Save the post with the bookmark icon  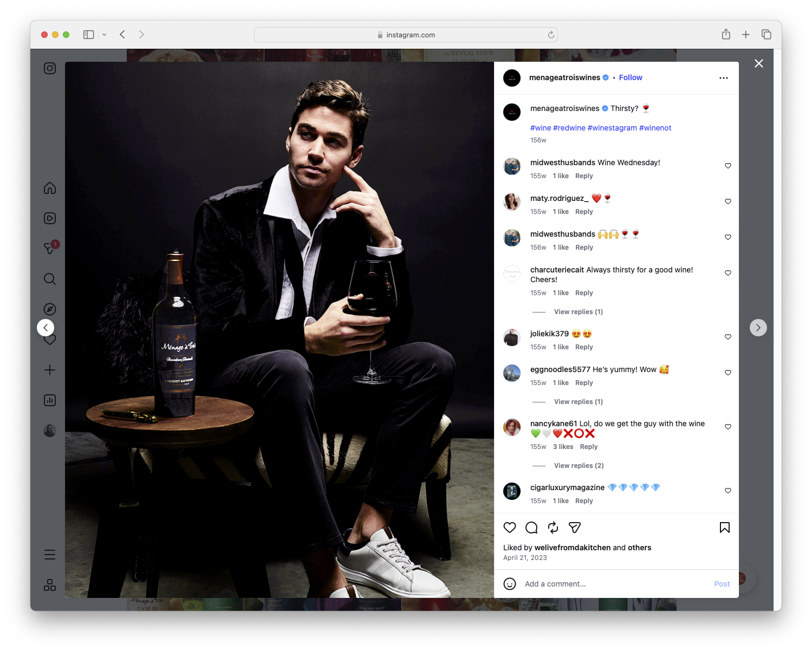[x=724, y=527]
